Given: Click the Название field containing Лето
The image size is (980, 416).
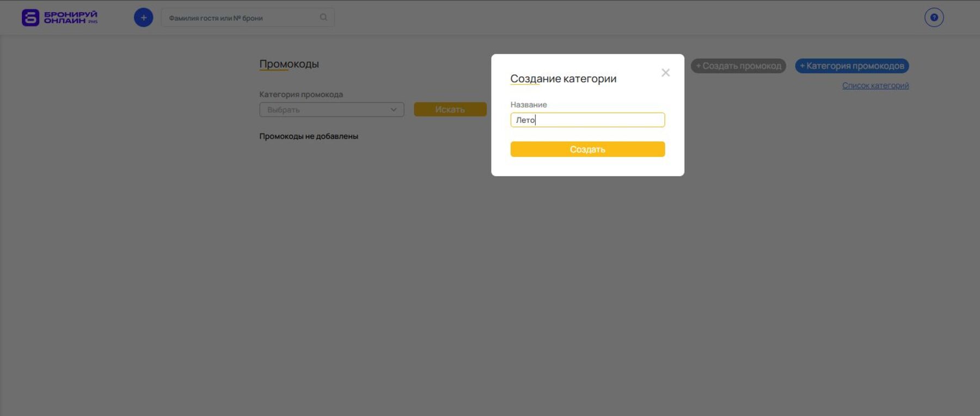Looking at the screenshot, I should click(x=587, y=120).
